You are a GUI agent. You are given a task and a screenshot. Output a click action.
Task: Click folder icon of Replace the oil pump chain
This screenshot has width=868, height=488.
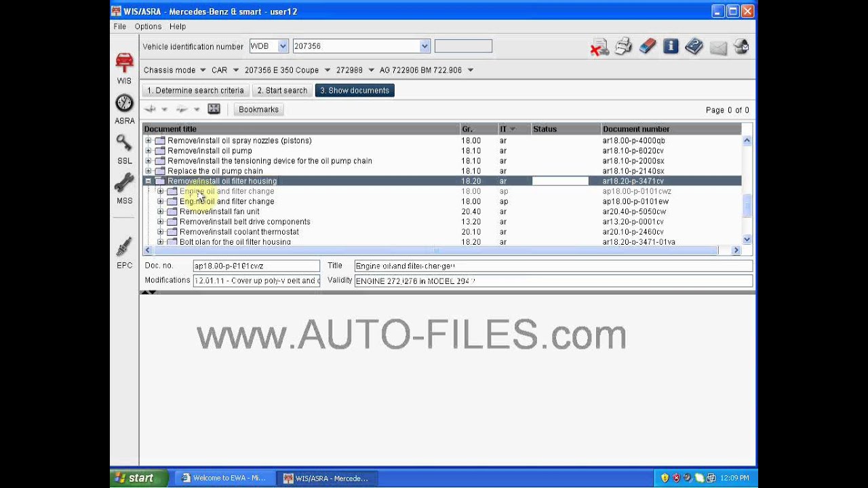pyautogui.click(x=160, y=171)
